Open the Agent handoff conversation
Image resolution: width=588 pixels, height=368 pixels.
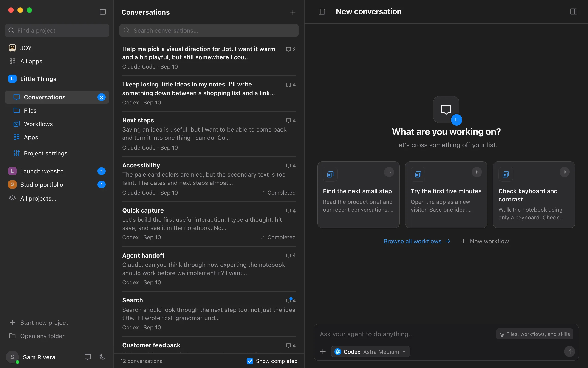(209, 269)
